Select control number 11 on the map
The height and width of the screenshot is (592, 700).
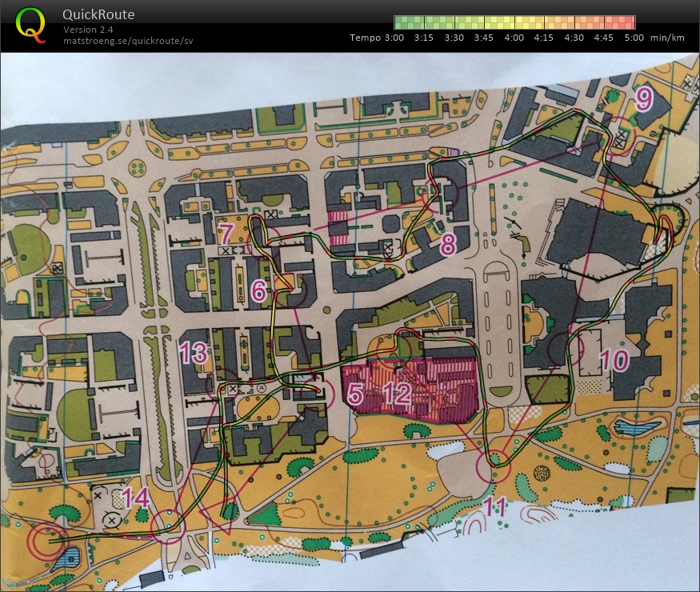pos(495,507)
